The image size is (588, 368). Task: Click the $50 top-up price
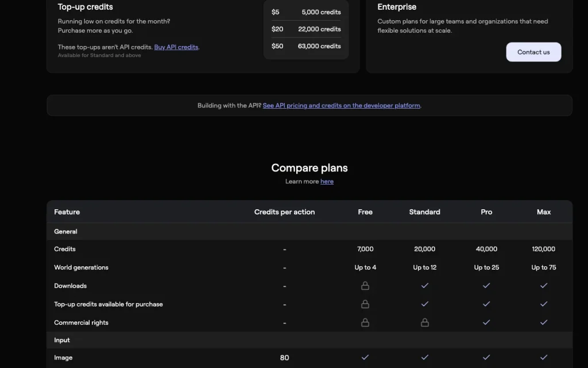277,46
